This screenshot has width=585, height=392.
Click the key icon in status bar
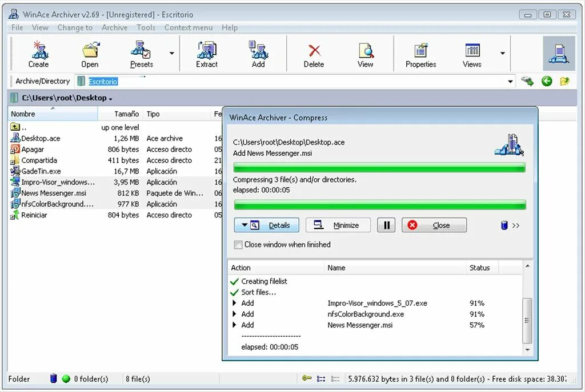(307, 378)
